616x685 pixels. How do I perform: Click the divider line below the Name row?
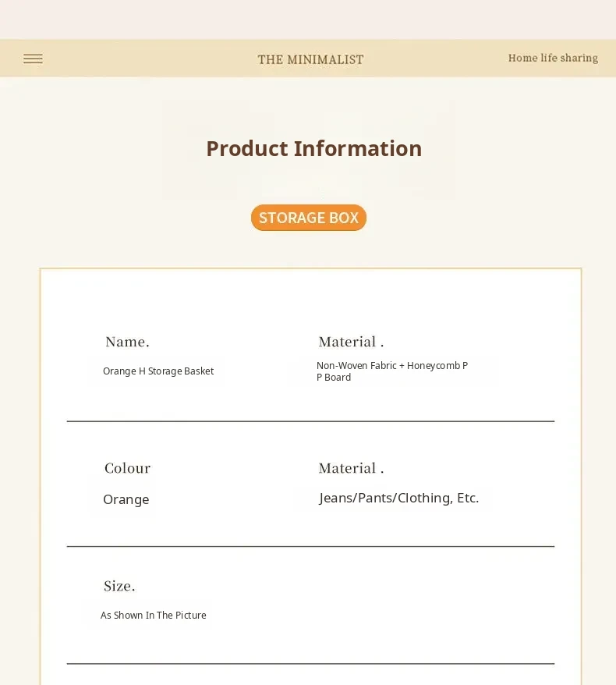pos(310,421)
